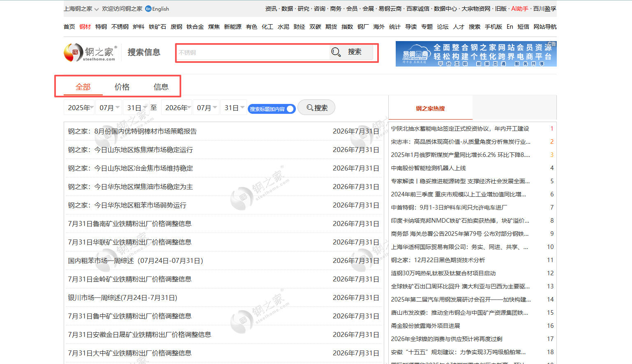Click the steelhome.com logo
Image resolution: width=632 pixels, height=364 pixels.
point(90,52)
